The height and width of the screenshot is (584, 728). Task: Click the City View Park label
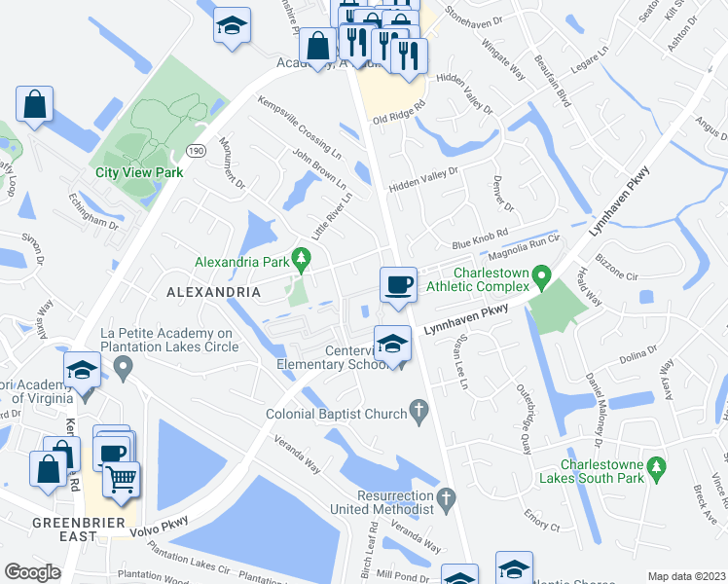tap(139, 172)
